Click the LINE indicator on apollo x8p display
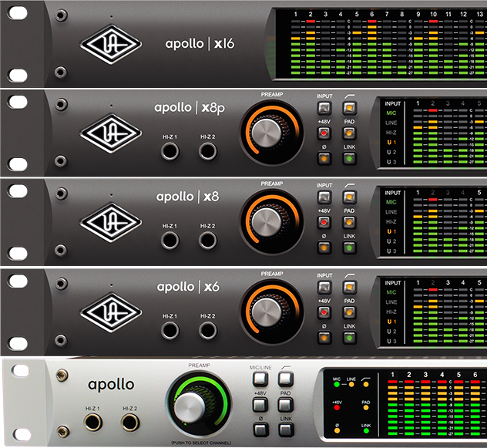The image size is (487, 448). 391,123
